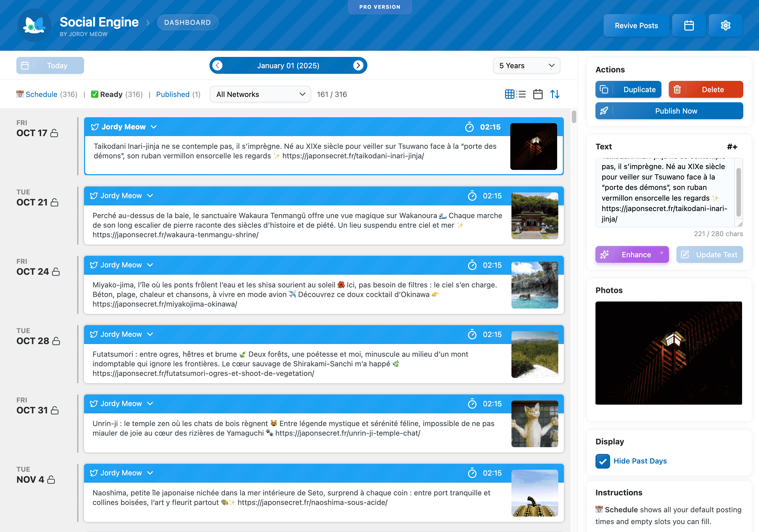
Task: Click the lock icon next to OCT 17
Action: (54, 133)
